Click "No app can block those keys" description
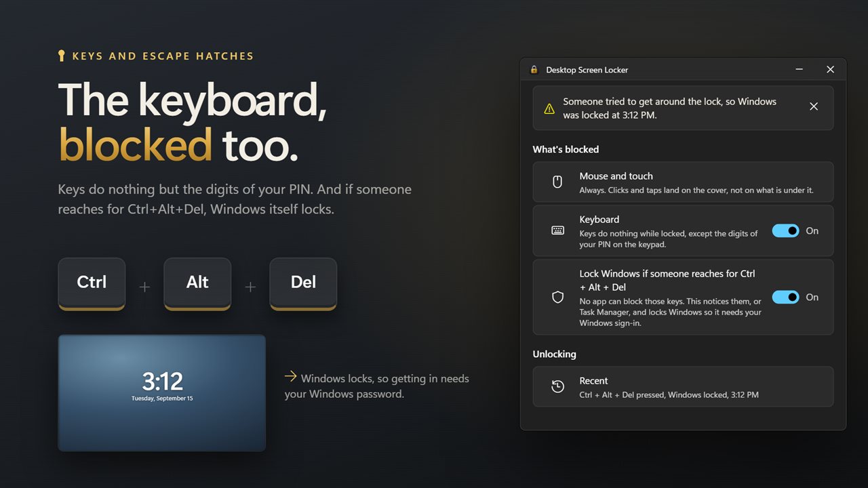 [x=671, y=312]
